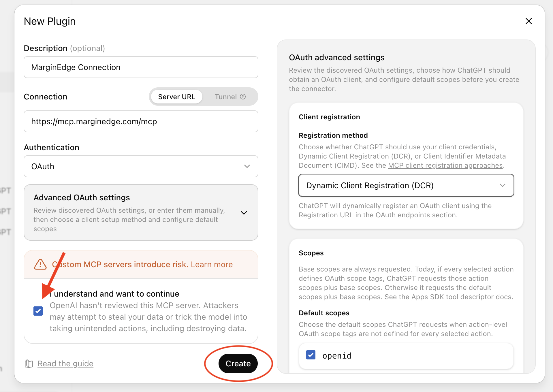Close the New Plugin dialog

(528, 21)
